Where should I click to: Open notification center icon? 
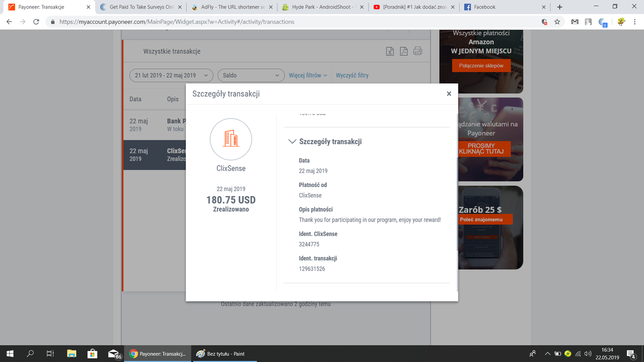[x=630, y=353]
